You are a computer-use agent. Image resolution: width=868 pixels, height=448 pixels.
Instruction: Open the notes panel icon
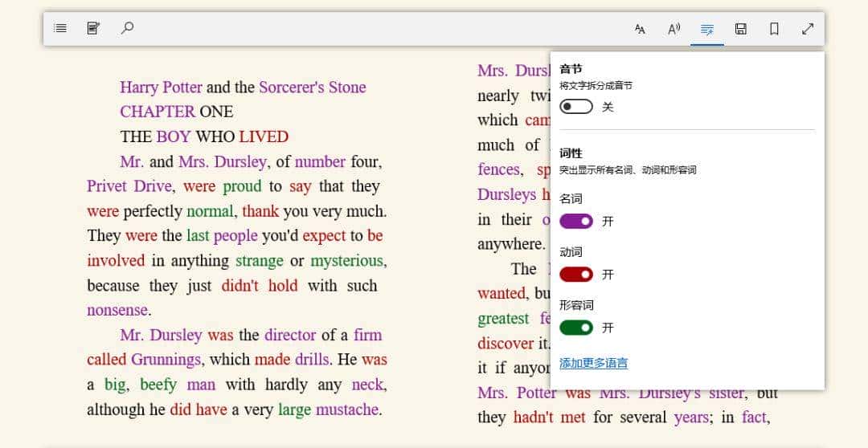(x=93, y=29)
